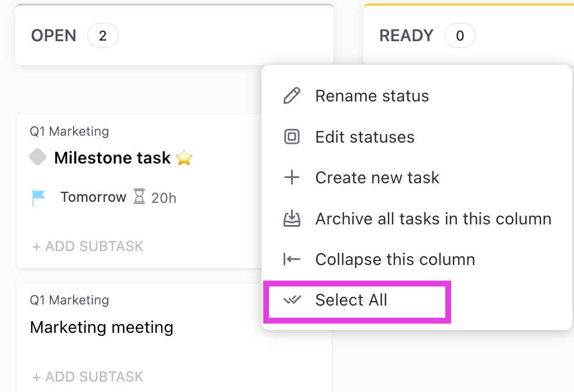574x392 pixels.
Task: Click the gray diamond milestone status icon
Action: click(x=38, y=157)
